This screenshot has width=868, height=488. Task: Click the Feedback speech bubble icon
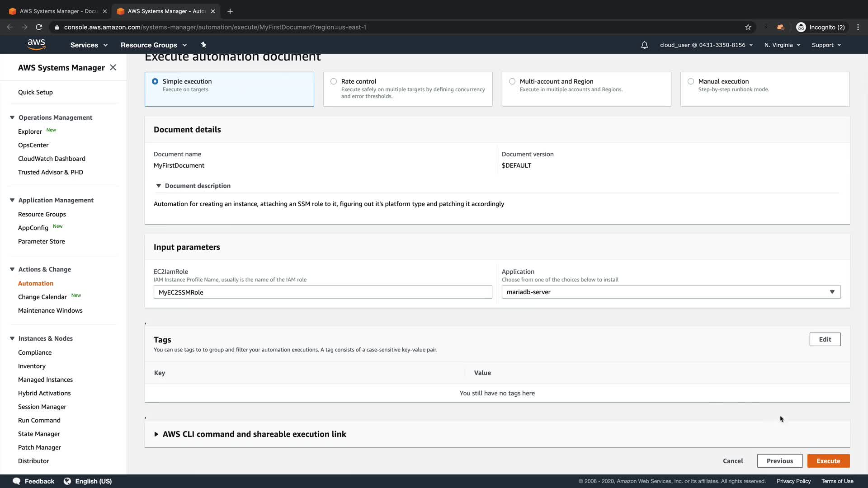[17, 481]
